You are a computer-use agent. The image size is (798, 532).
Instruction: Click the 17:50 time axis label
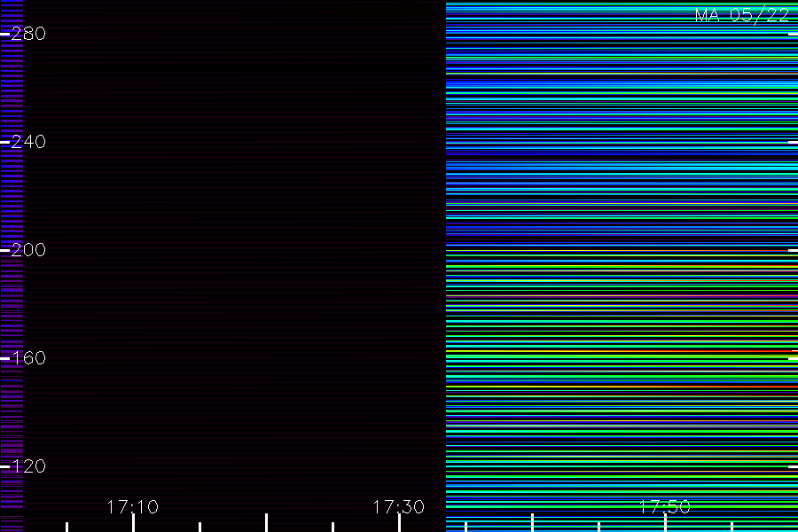pyautogui.click(x=665, y=507)
